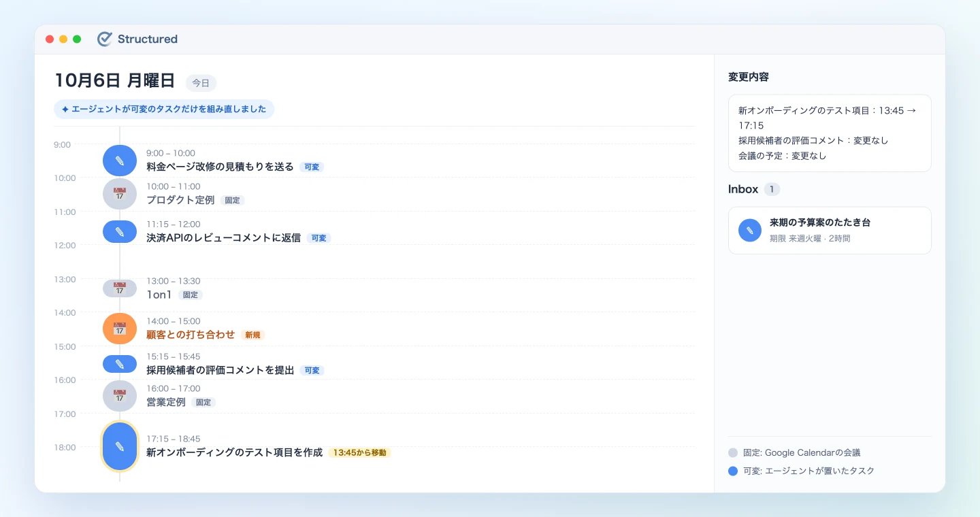Viewport: 980px width, 517px height.
Task: Select the 1on1 event title
Action: click(160, 295)
